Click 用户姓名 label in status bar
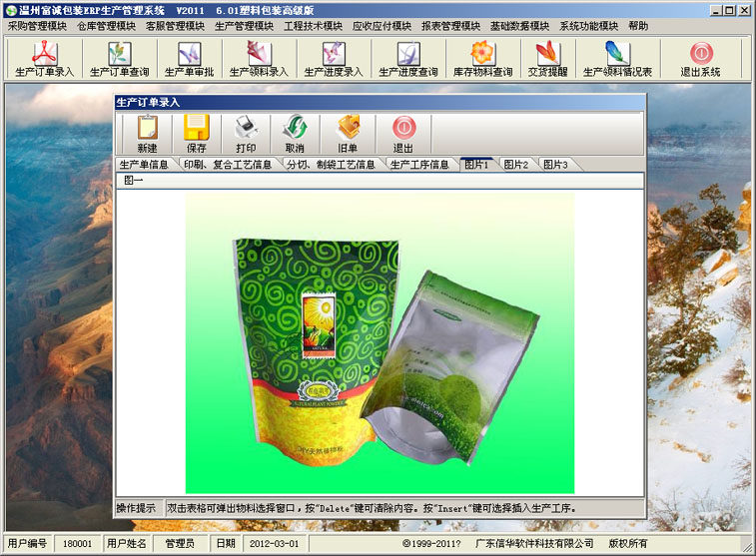Viewport: 756px width, 556px height. pos(126,543)
